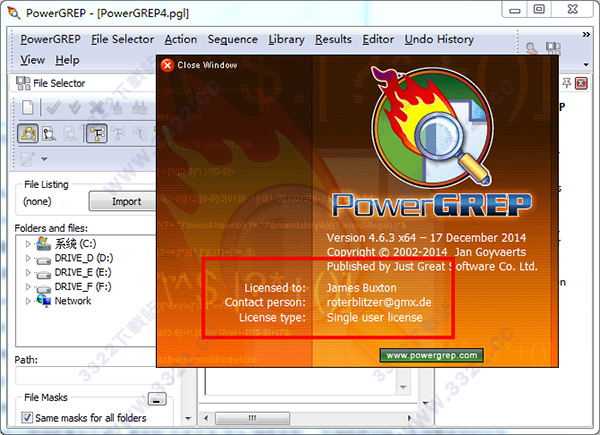Visit the www.powergrep.com link

432,355
